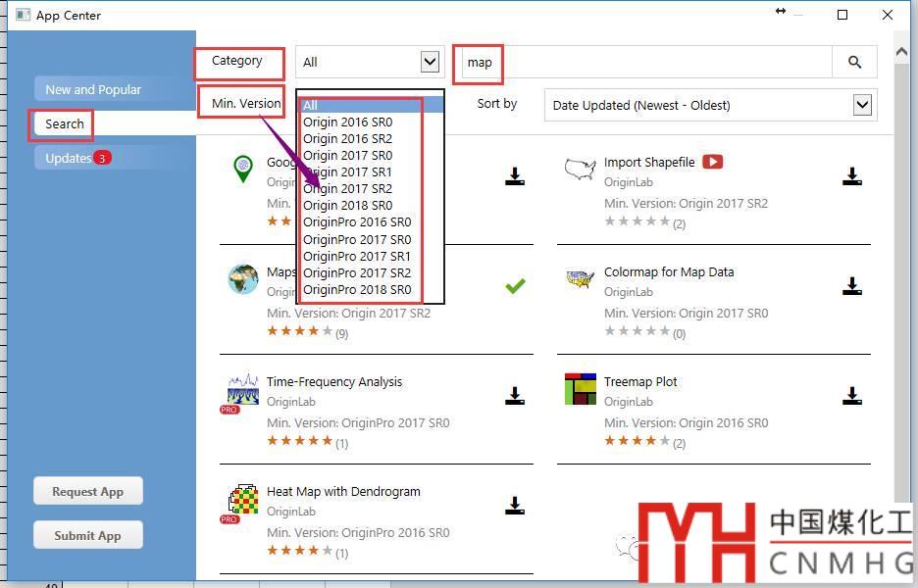
Task: Click the Treemap Plot app icon
Action: pyautogui.click(x=581, y=389)
